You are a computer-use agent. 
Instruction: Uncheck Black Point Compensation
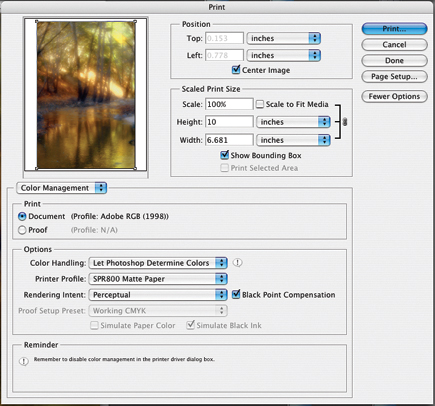click(x=236, y=294)
